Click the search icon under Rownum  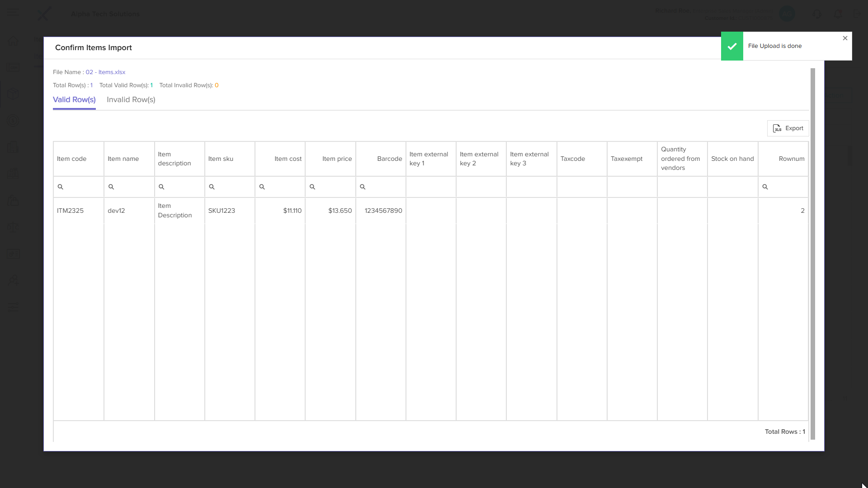765,187
